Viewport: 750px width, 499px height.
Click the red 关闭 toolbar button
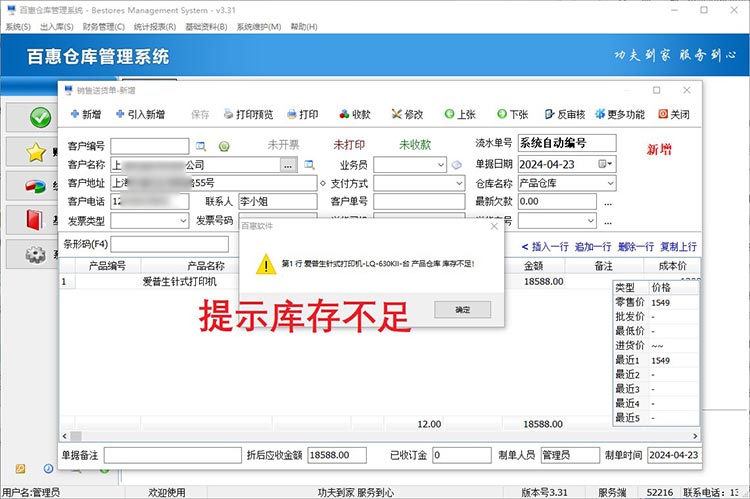[x=674, y=114]
